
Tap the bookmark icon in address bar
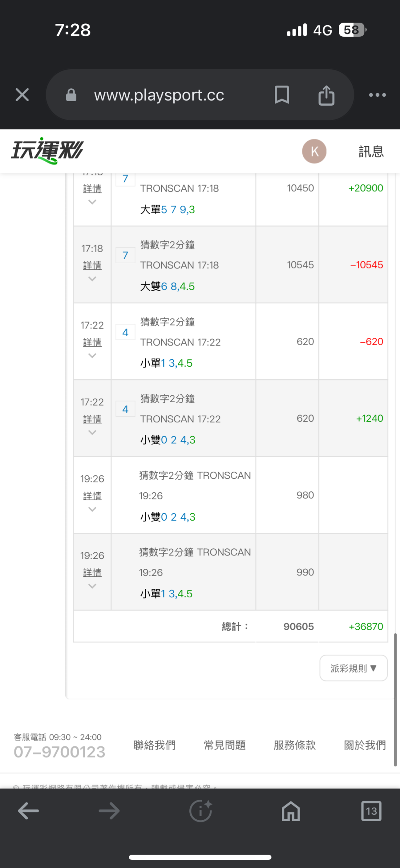coord(281,95)
